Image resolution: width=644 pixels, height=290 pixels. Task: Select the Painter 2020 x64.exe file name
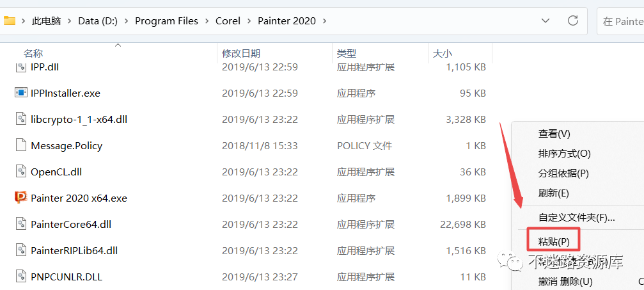[79, 198]
